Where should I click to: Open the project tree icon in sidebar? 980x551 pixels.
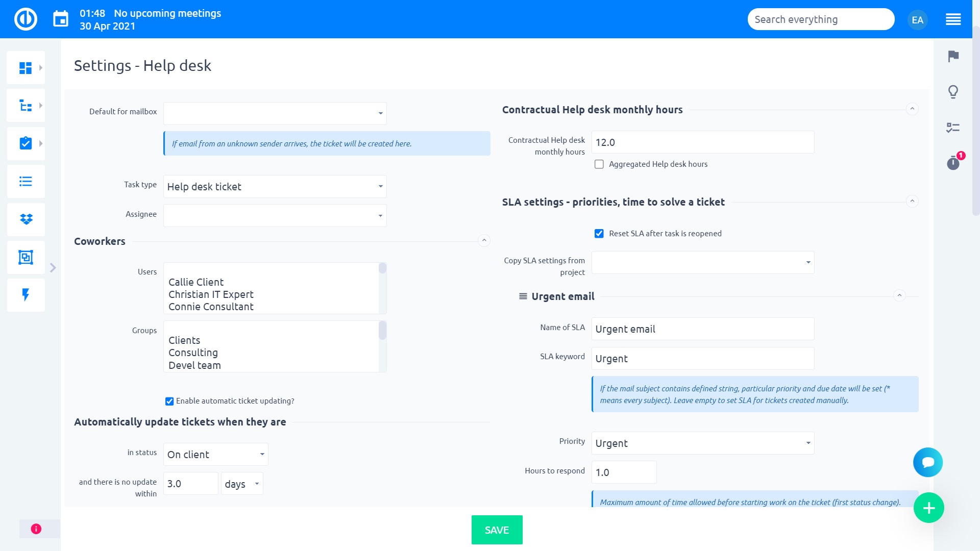26,106
